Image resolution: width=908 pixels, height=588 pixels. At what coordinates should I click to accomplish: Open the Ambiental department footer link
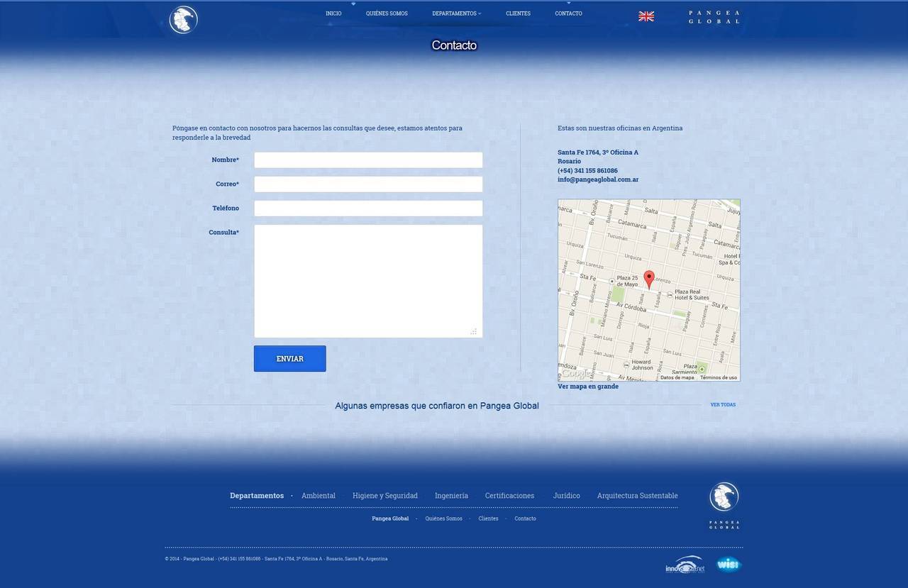[319, 496]
